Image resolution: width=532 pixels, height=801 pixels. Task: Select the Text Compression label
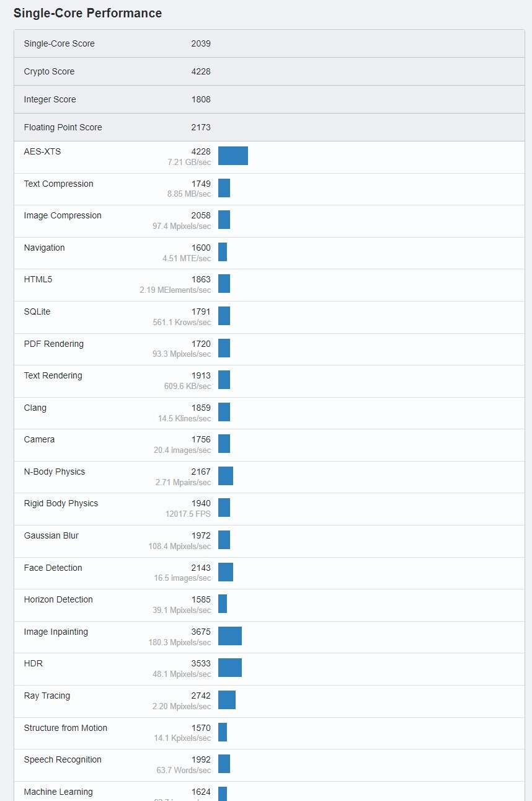[x=58, y=184]
